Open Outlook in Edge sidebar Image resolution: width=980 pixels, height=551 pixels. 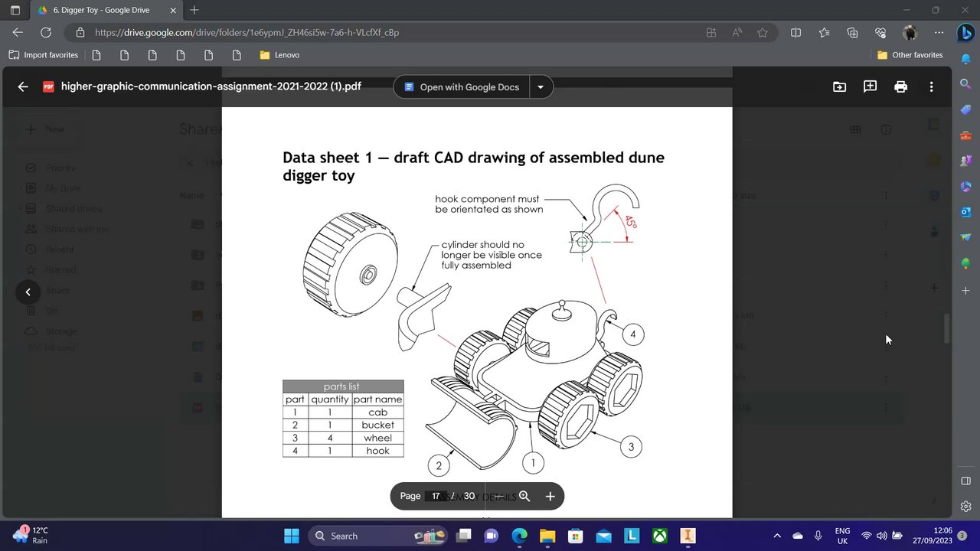(965, 212)
